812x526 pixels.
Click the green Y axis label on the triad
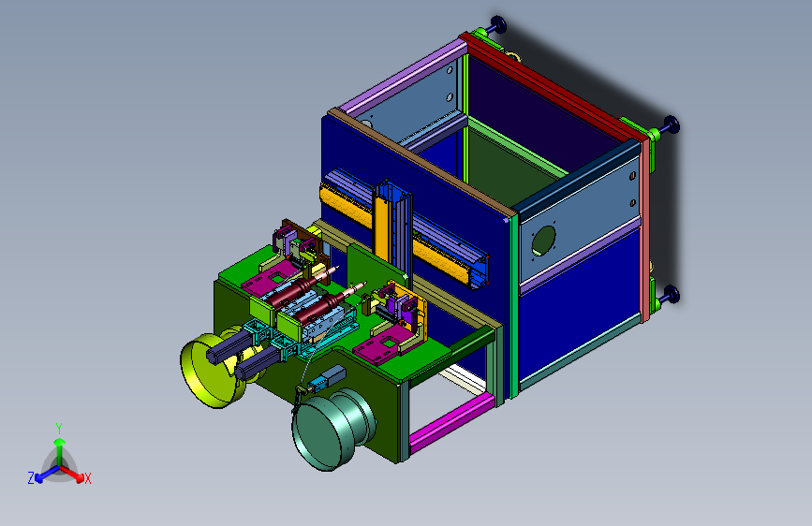tap(59, 429)
